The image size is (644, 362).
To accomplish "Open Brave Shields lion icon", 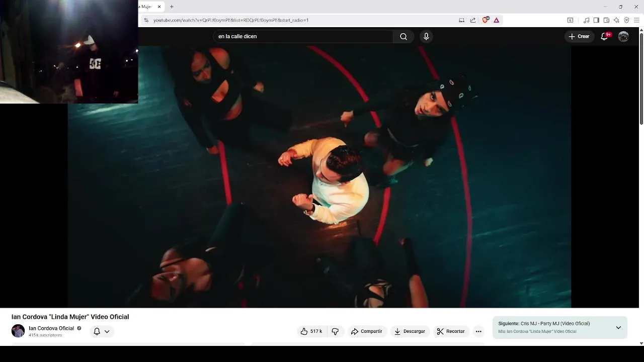I will (486, 20).
